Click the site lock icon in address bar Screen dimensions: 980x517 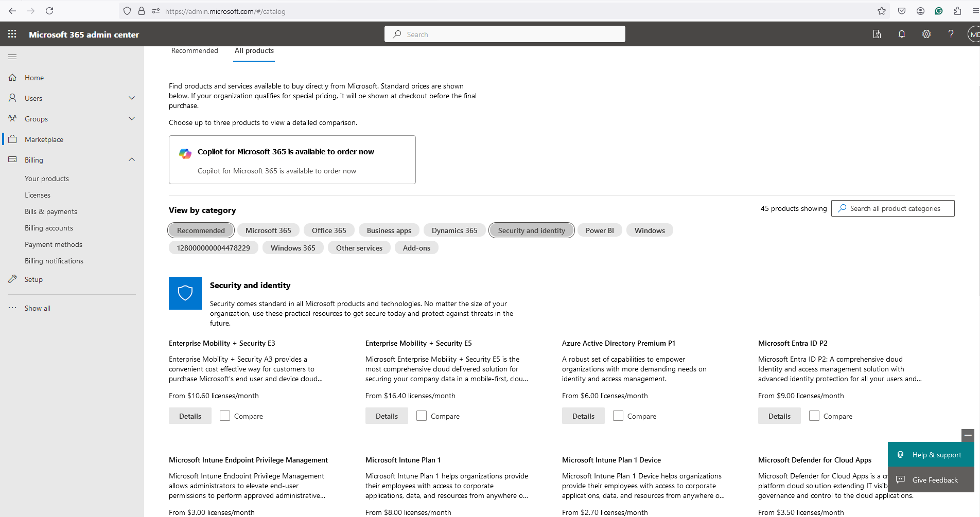(142, 11)
